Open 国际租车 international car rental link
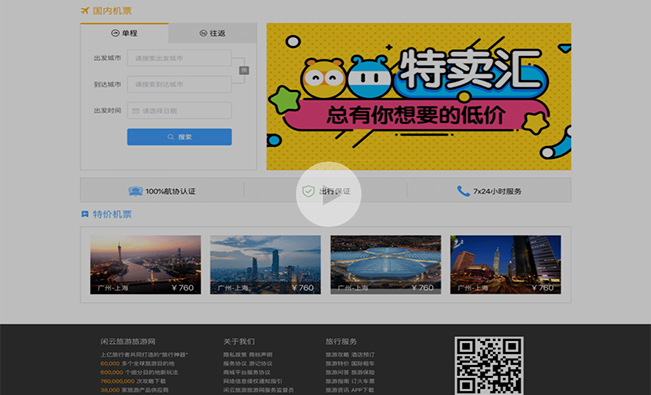The width and height of the screenshot is (651, 395). (x=363, y=363)
